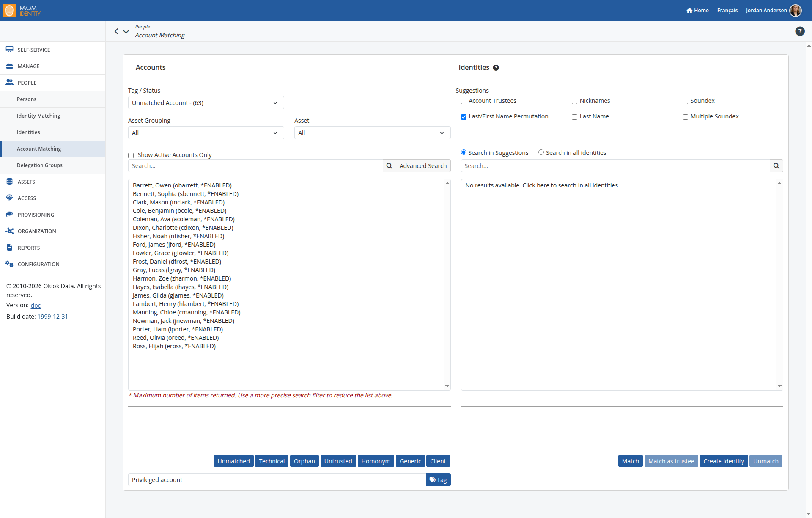Go to Identities sidebar item
812x518 pixels.
(53, 132)
